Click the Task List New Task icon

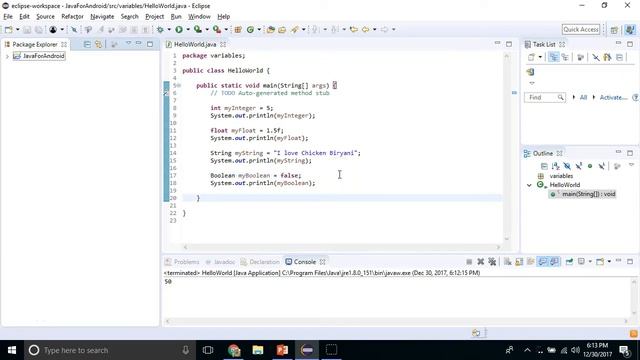pos(531,57)
